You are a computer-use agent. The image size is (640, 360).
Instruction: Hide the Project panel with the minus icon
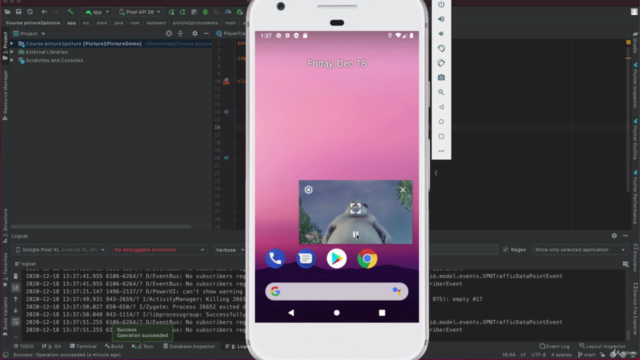(206, 33)
